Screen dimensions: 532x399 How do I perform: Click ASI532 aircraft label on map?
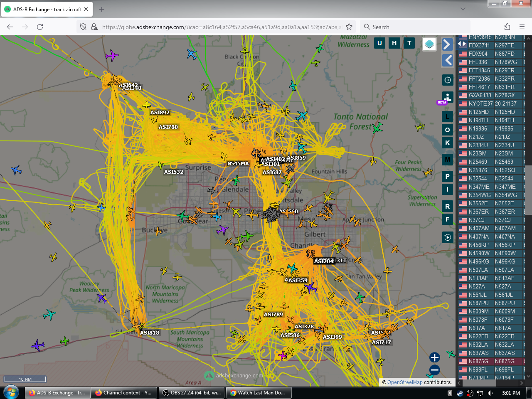pos(174,172)
